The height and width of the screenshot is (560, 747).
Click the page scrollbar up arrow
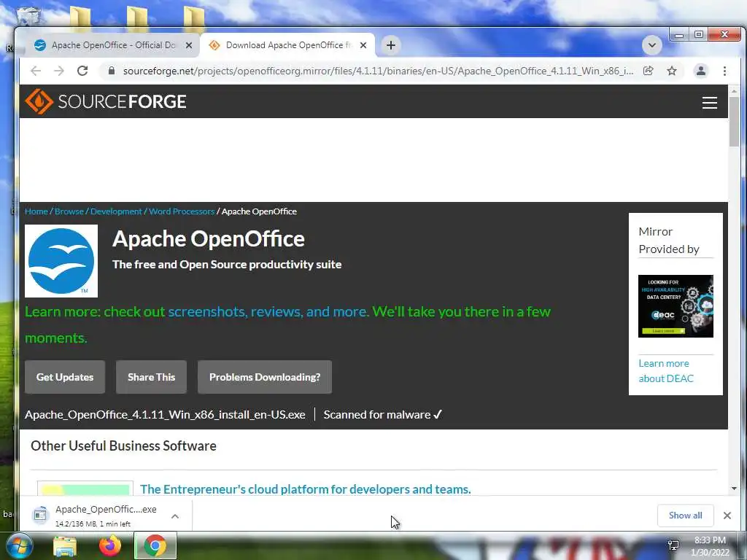[x=734, y=90]
